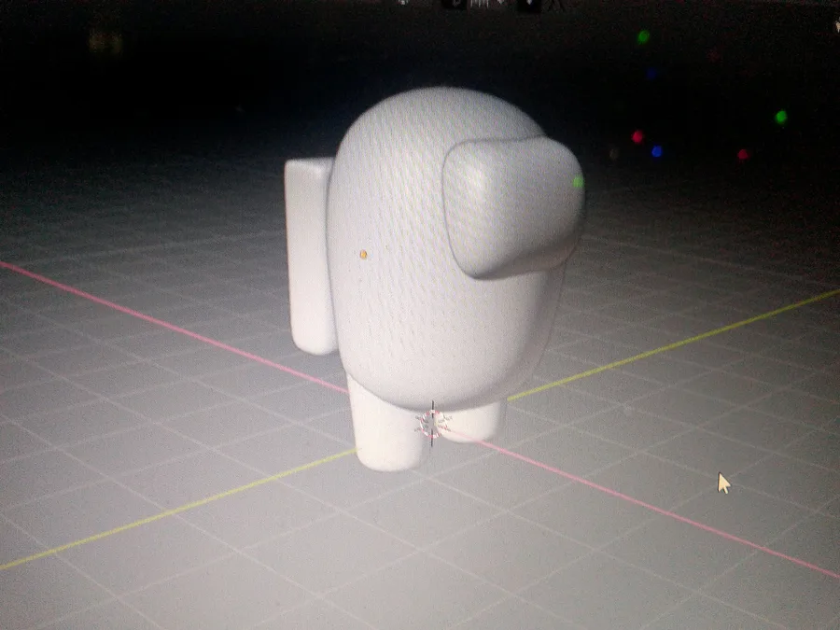Click the orange object origin dot
This screenshot has height=630, width=840.
point(363,255)
